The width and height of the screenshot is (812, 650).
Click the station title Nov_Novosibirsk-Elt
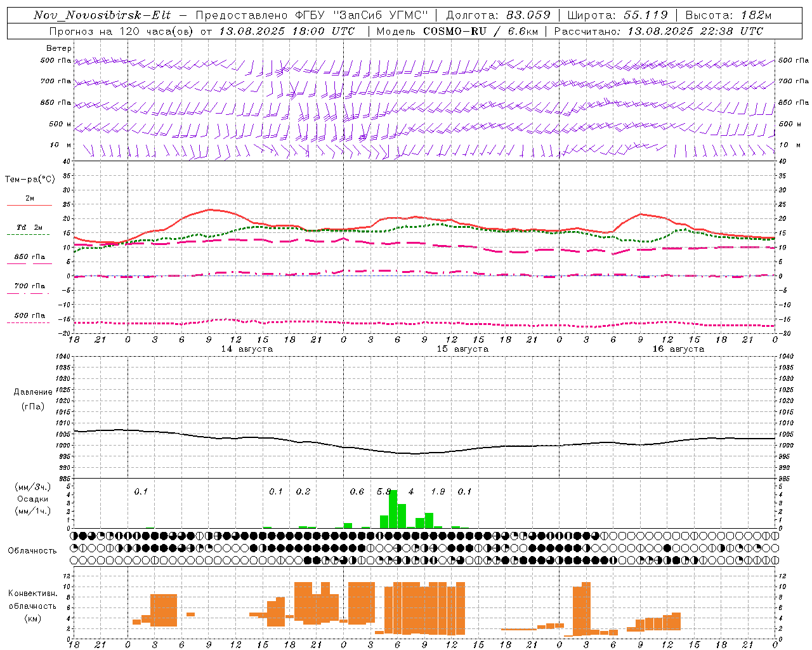pyautogui.click(x=102, y=15)
